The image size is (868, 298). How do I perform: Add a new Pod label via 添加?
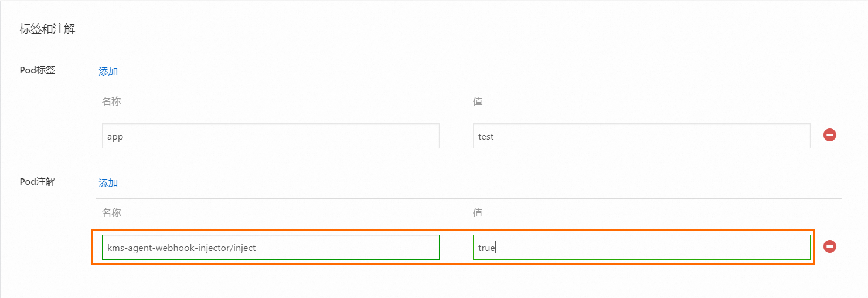pyautogui.click(x=108, y=72)
